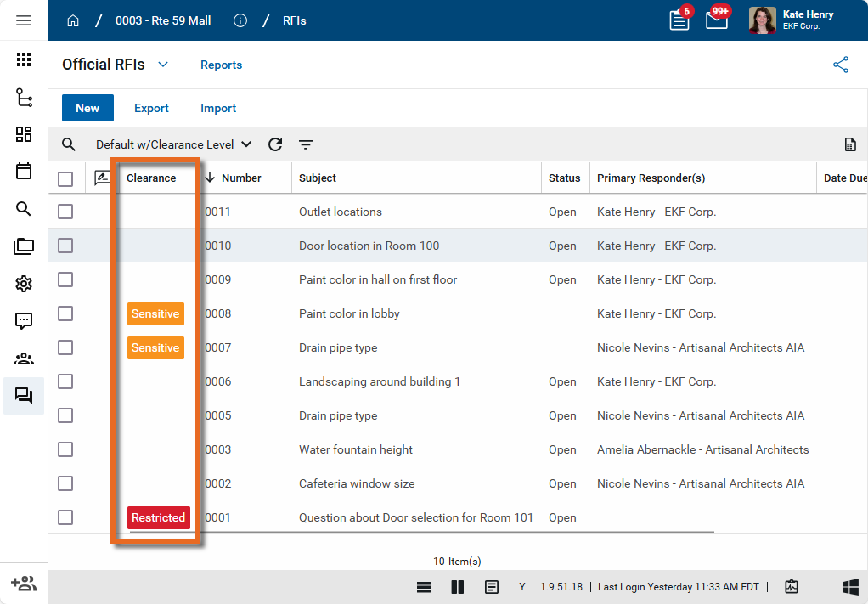Open the project info icon
The height and width of the screenshot is (604, 868).
(x=240, y=20)
